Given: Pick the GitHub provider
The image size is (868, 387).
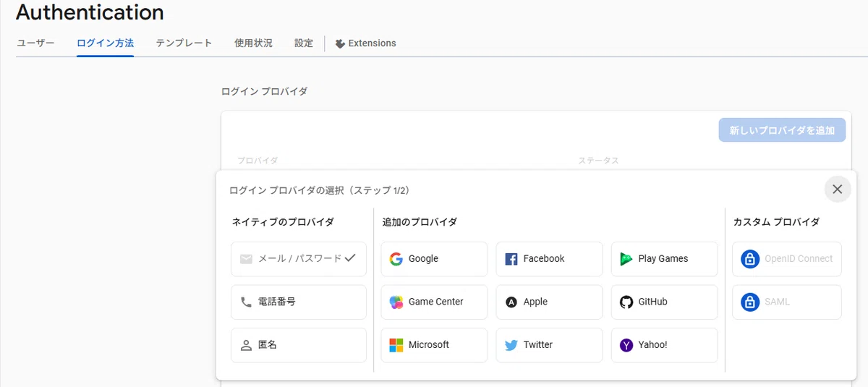Looking at the screenshot, I should [664, 302].
